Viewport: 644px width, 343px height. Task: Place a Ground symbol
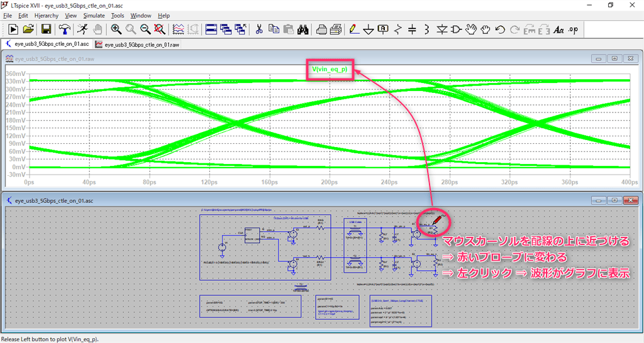[369, 30]
